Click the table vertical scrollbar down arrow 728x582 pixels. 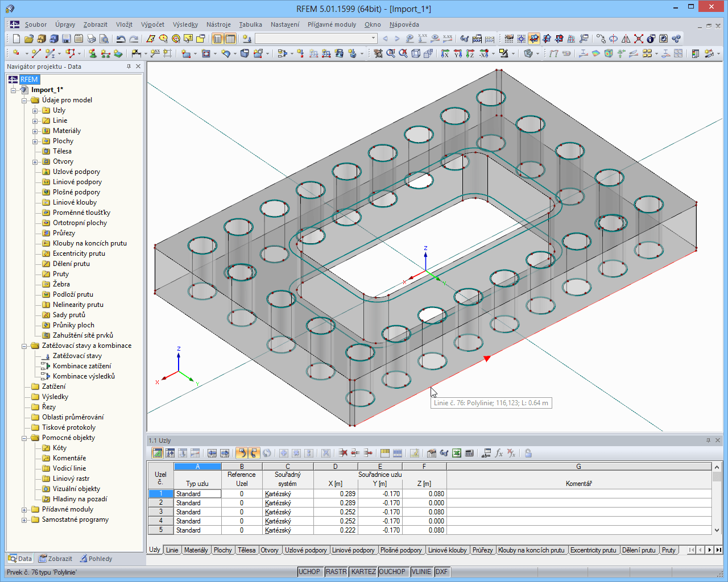717,530
